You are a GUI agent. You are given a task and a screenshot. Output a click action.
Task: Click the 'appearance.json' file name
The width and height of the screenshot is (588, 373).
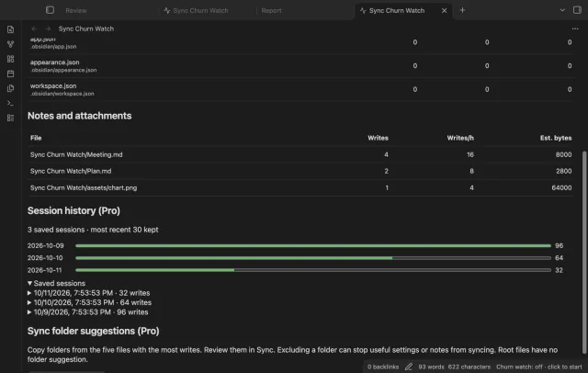coord(55,62)
